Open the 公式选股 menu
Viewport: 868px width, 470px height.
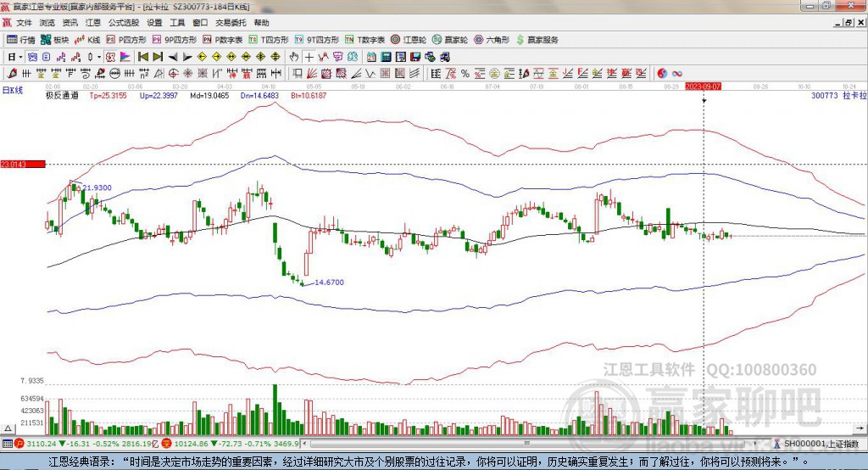(x=124, y=23)
